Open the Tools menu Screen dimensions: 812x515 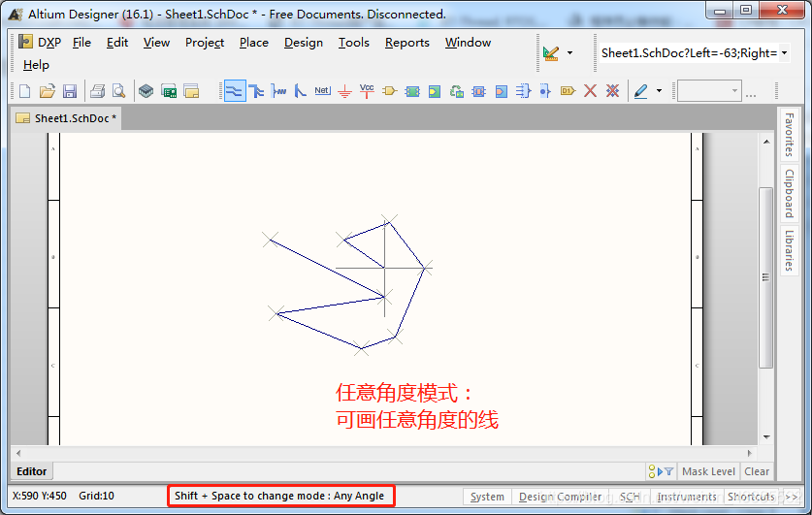click(x=354, y=43)
